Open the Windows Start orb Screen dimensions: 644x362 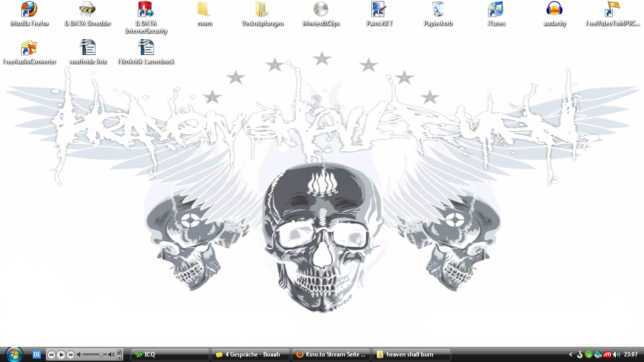pyautogui.click(x=14, y=354)
